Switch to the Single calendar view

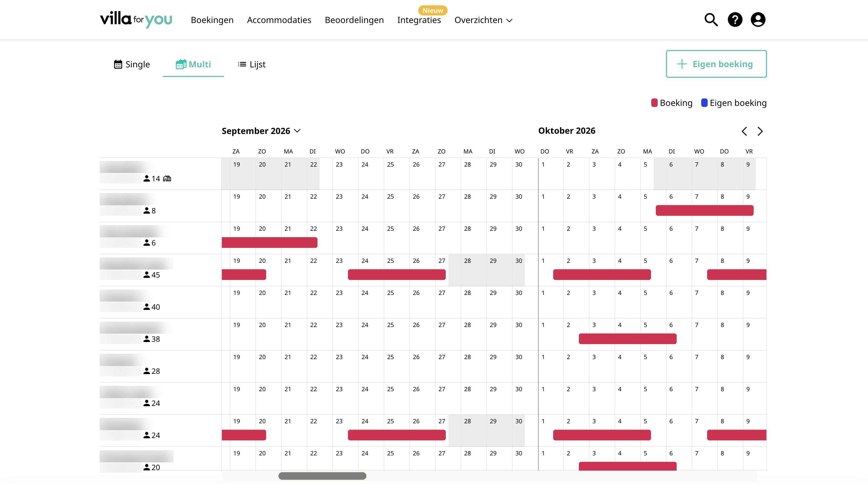(132, 64)
